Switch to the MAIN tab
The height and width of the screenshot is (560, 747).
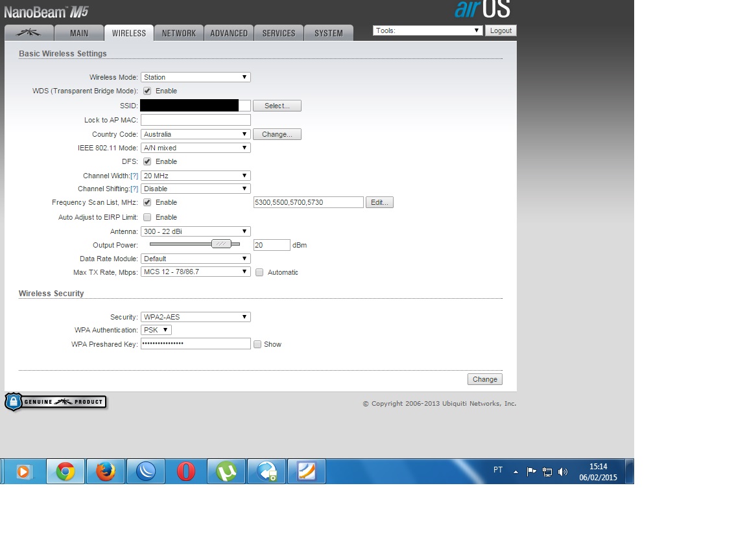[x=78, y=33]
